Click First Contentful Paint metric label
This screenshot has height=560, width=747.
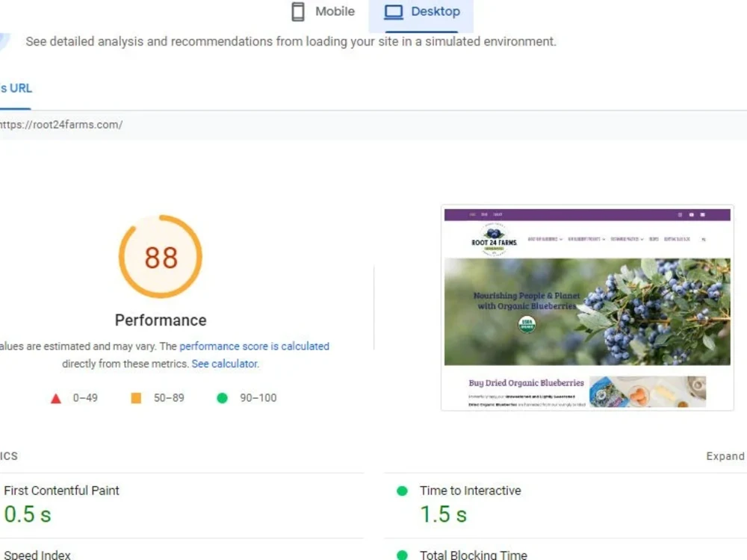click(61, 491)
